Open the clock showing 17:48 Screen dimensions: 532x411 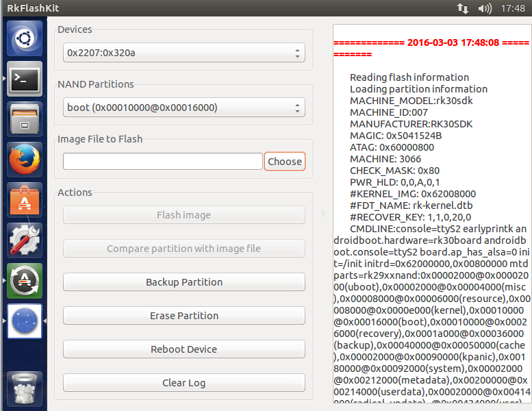point(513,8)
